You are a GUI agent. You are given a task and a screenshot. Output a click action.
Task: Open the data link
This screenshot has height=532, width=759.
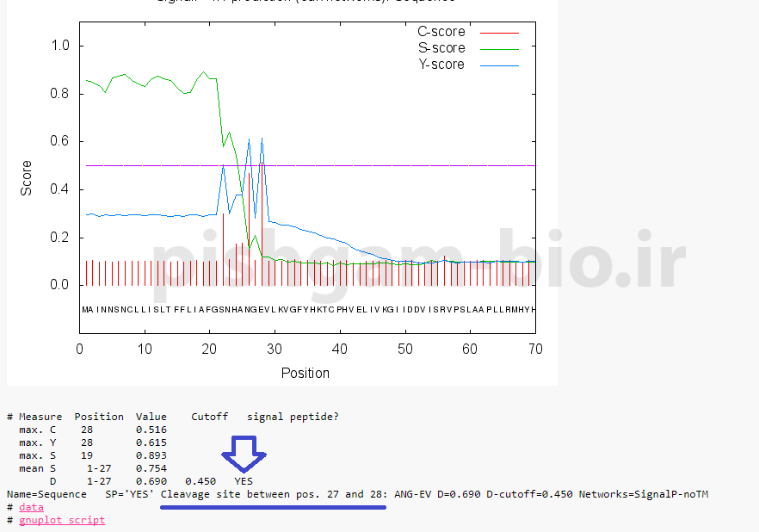(x=31, y=508)
